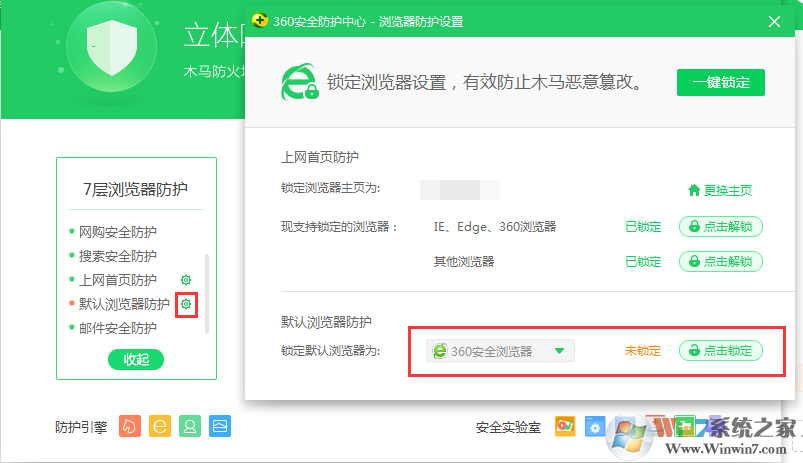Click the shield logo in main window

point(112,48)
